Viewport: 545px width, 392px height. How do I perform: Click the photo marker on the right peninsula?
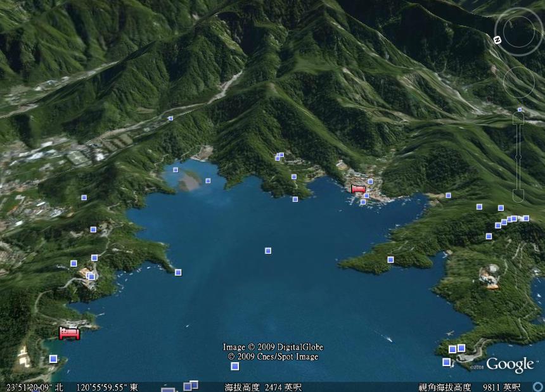coord(390,260)
